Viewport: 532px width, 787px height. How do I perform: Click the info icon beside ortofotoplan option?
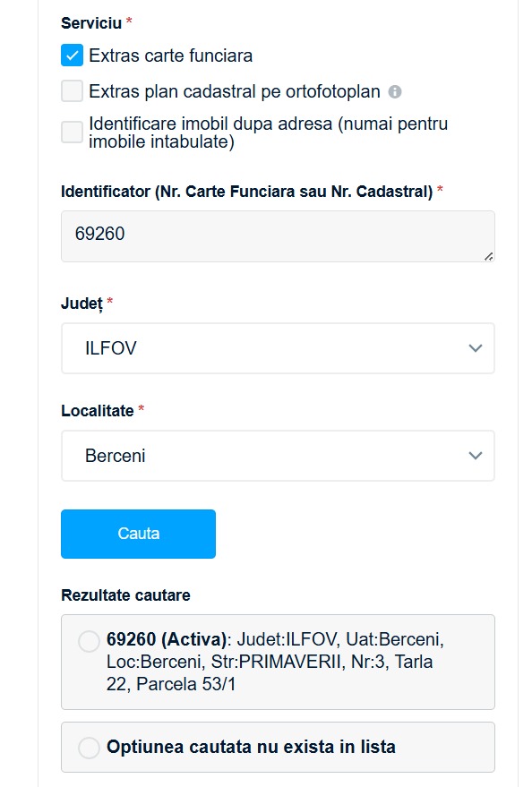[395, 90]
